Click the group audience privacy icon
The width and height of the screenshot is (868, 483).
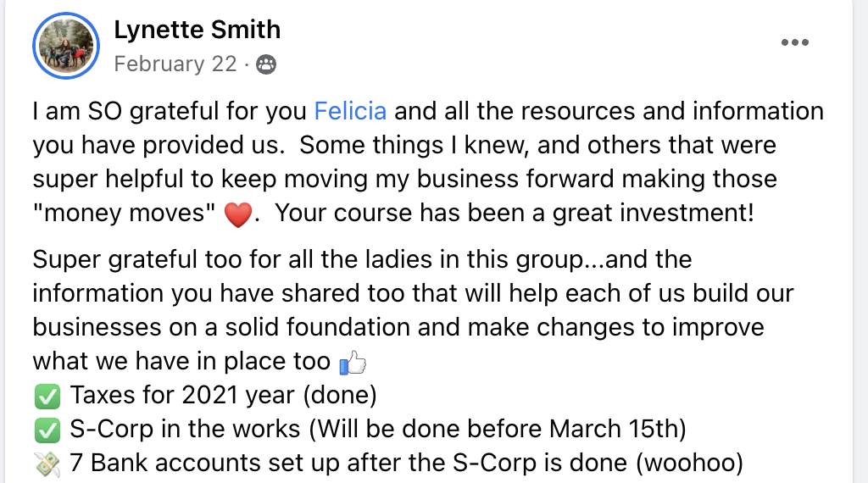coord(265,64)
